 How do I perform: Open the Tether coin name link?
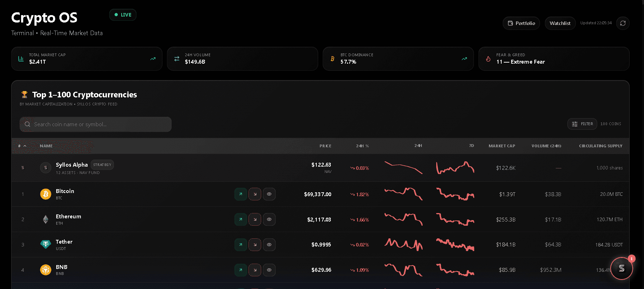[64, 242]
